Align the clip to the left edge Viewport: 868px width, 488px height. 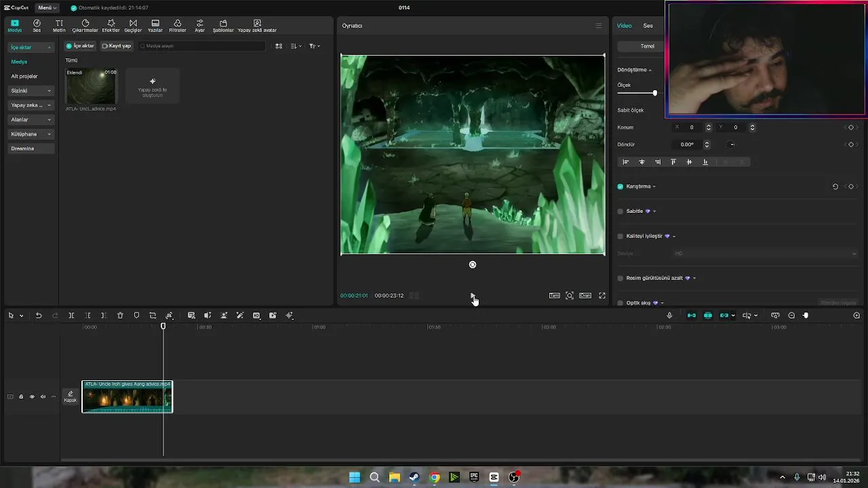pos(625,162)
